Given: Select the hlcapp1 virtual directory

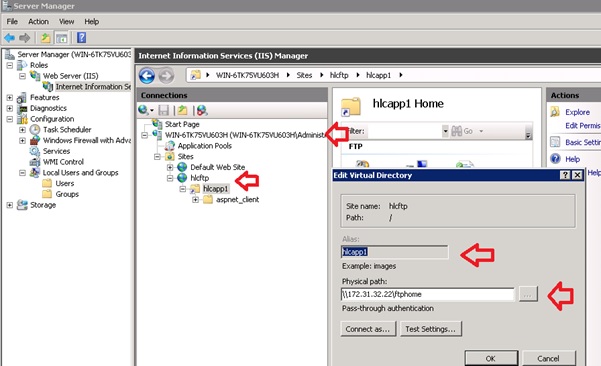Looking at the screenshot, I should [x=215, y=189].
